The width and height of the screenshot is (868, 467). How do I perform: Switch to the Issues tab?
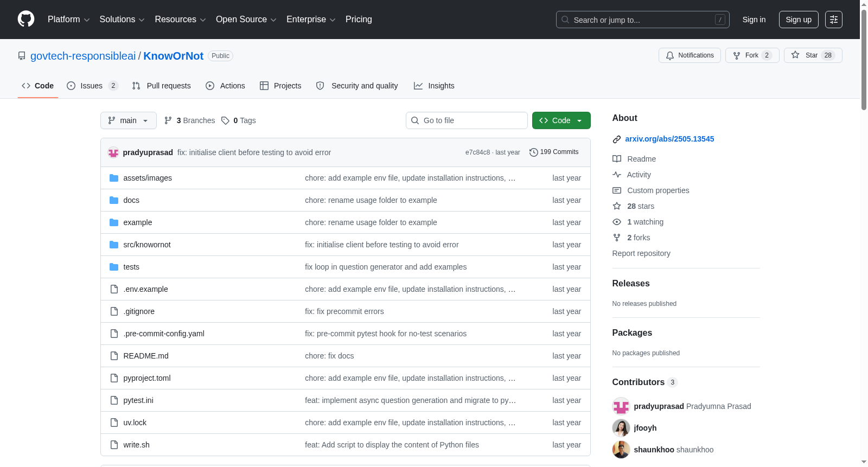[x=92, y=86]
